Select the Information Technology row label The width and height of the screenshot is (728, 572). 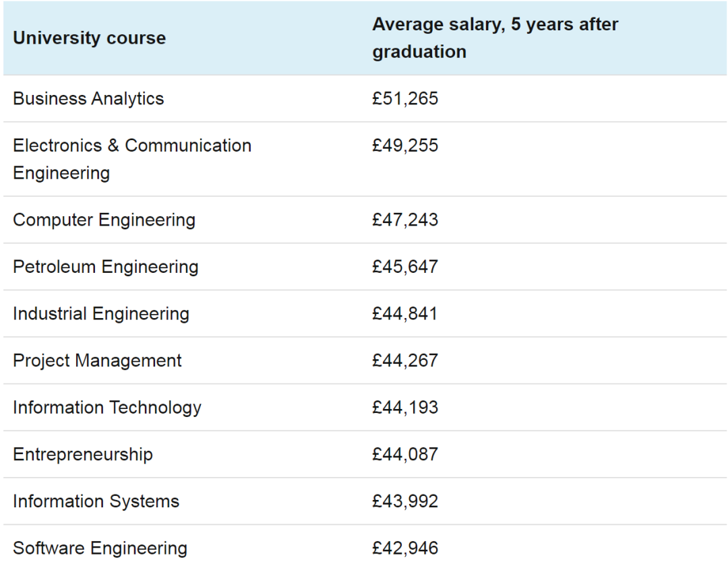(107, 408)
